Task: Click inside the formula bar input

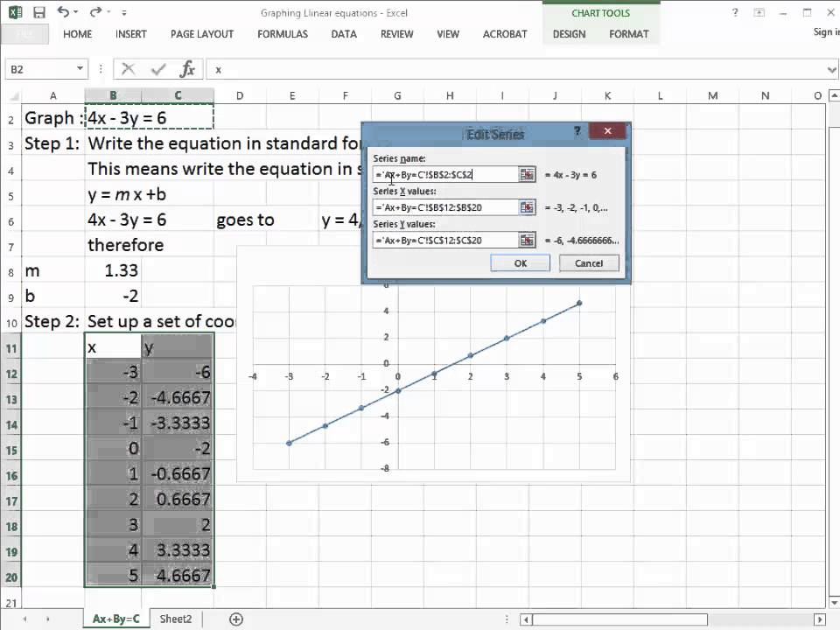Action: pos(516,70)
